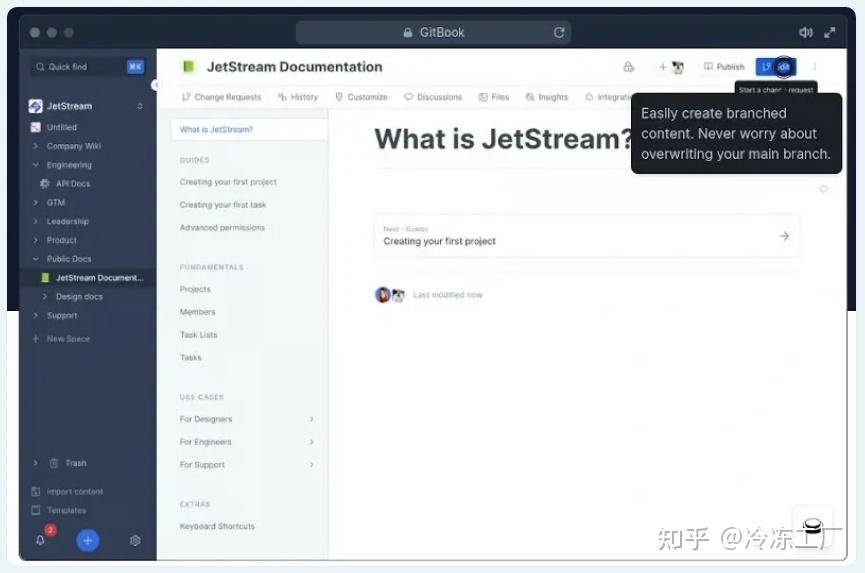This screenshot has width=865, height=573.
Task: Open Trash in the sidebar
Action: click(76, 463)
